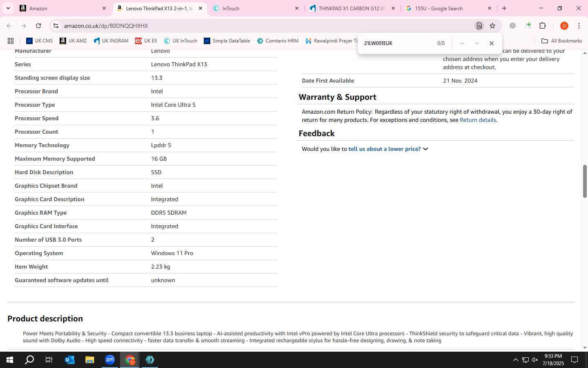Click the green plus extension icon
Viewport: 588px width, 368px height.
(x=528, y=26)
